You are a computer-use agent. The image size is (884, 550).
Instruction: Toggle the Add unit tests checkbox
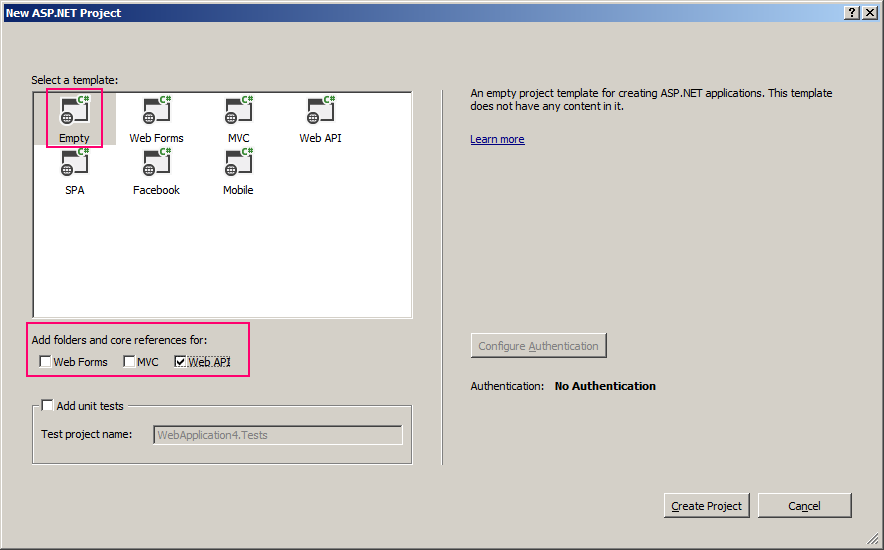47,405
